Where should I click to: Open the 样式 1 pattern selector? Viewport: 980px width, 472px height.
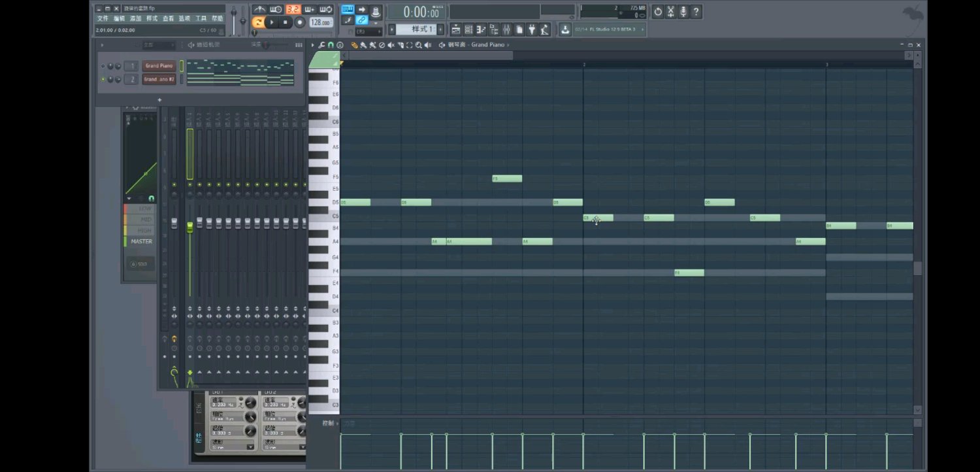coord(416,29)
